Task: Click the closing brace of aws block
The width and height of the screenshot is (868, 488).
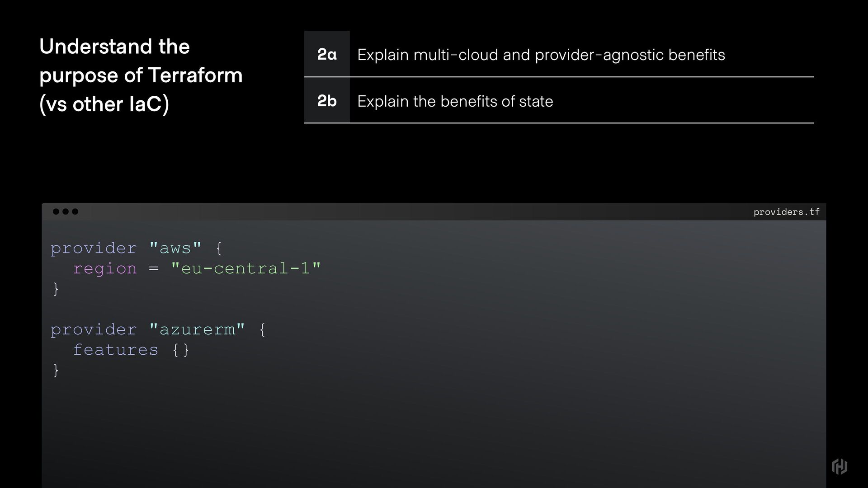Action: coord(56,289)
